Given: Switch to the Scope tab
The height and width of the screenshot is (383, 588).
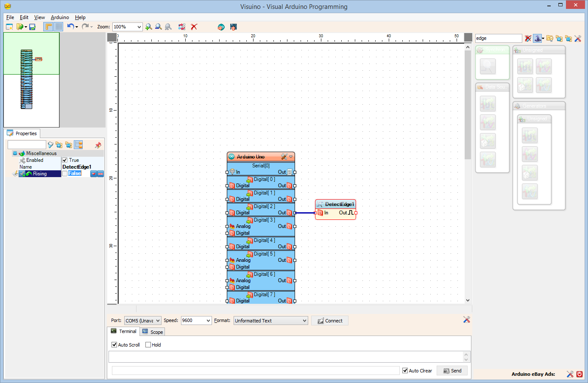Looking at the screenshot, I should coord(153,332).
